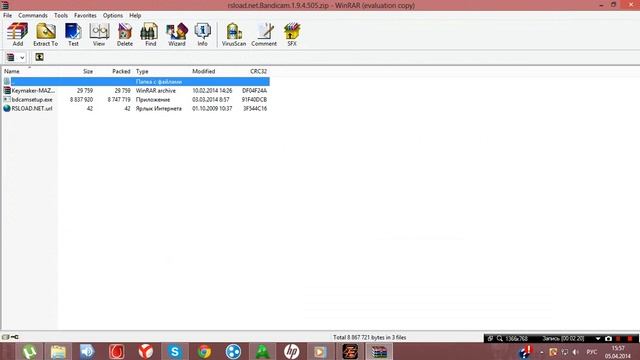Click the Bandicam camera screenshot icon

tap(608, 338)
